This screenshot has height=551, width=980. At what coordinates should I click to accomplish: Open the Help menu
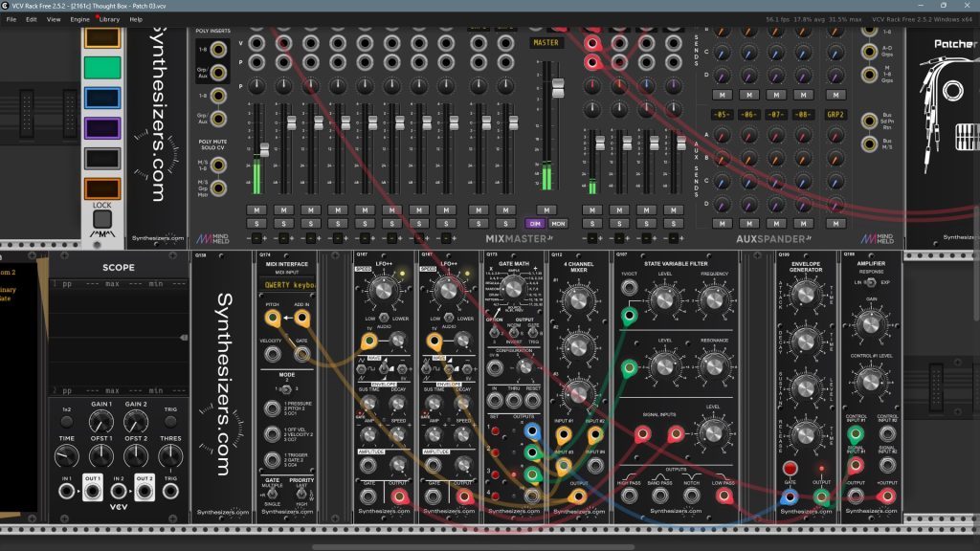coord(136,19)
